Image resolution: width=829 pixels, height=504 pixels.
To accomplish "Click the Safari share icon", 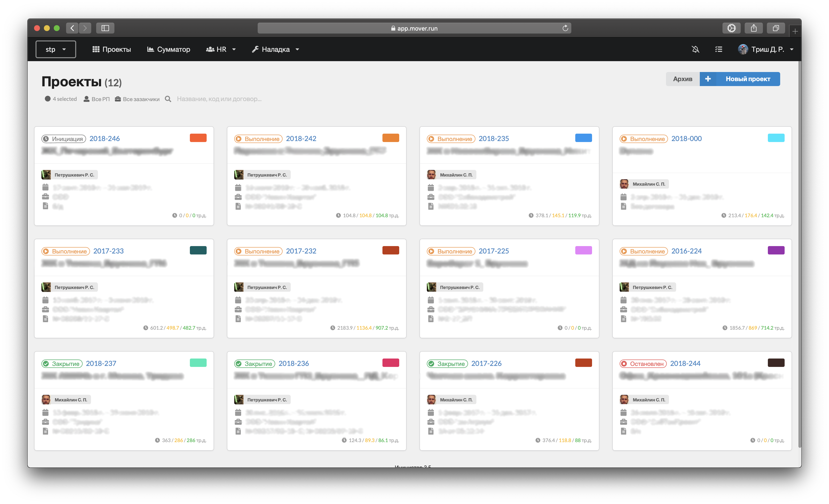I will click(754, 28).
